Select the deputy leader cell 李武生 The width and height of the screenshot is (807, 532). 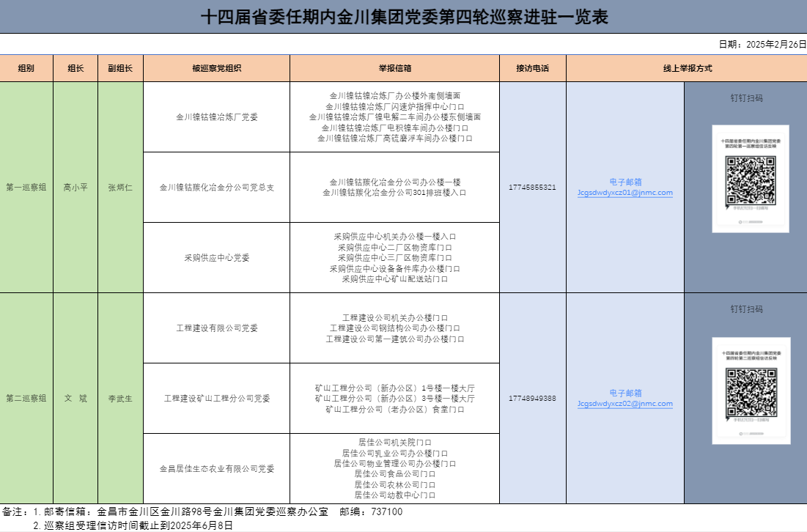coord(120,398)
